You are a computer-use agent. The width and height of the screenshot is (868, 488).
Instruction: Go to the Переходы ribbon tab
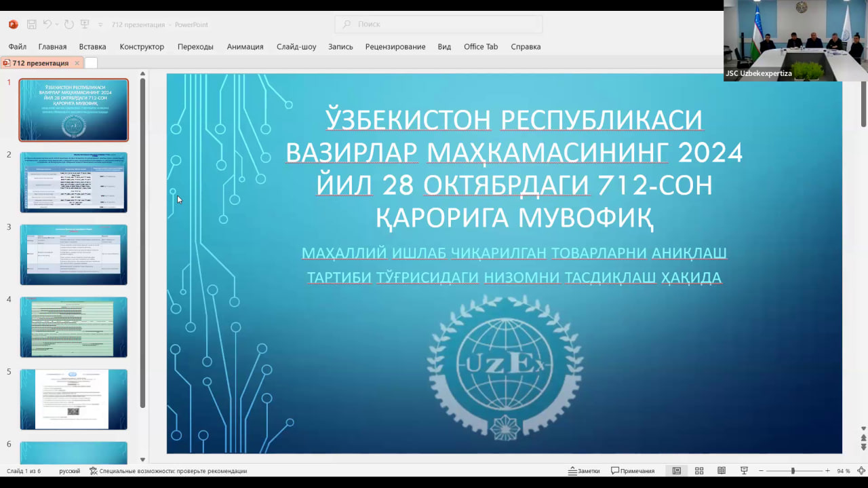point(195,47)
